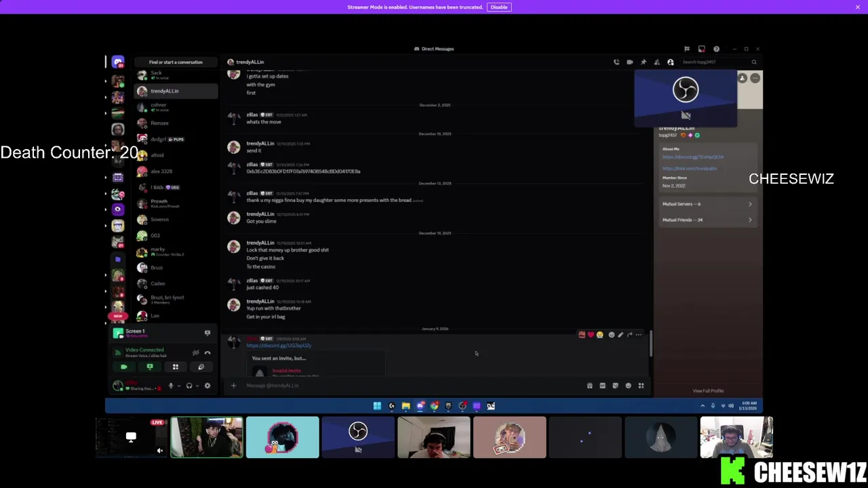Open soundboard button in voice panel
The width and height of the screenshot is (868, 488).
click(x=201, y=367)
